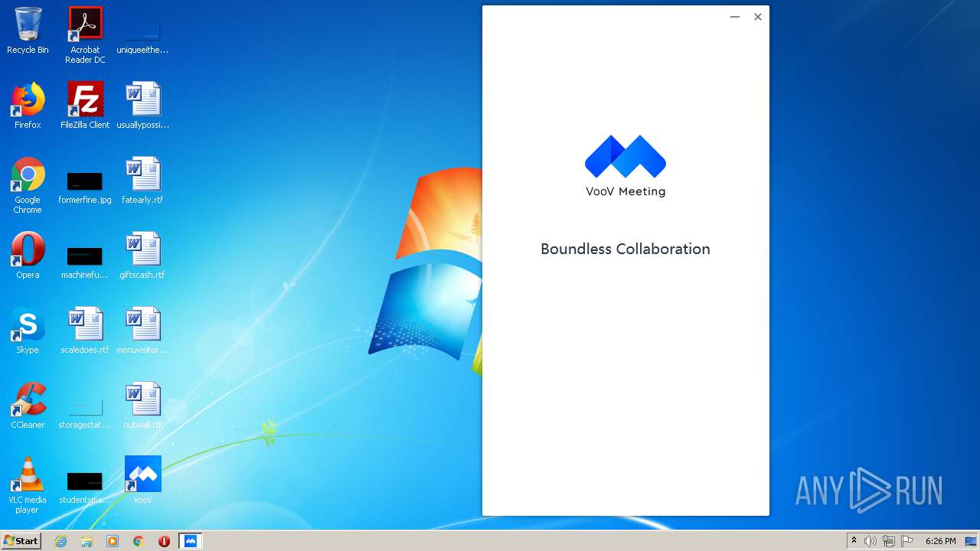Open CCleaner desktop shortcut

(x=28, y=406)
